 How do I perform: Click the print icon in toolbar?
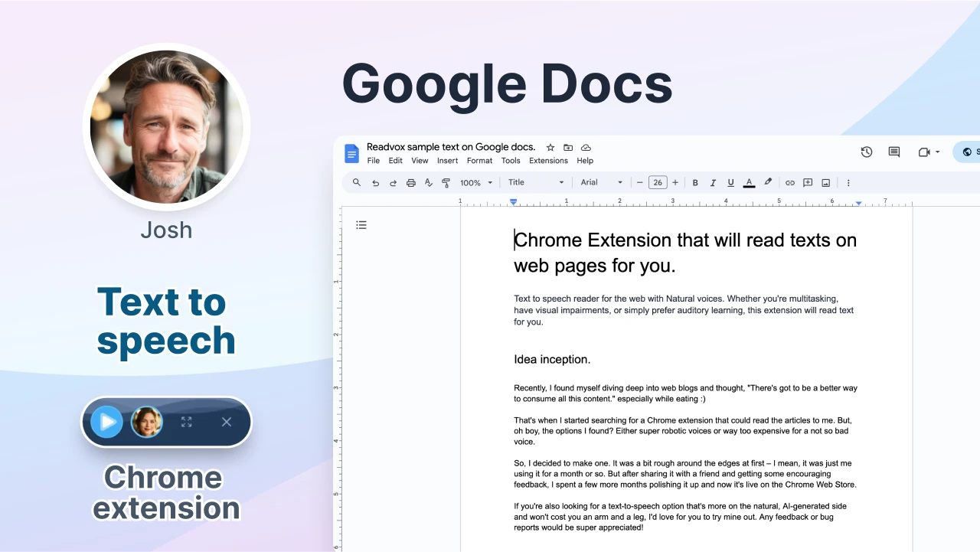tap(411, 183)
